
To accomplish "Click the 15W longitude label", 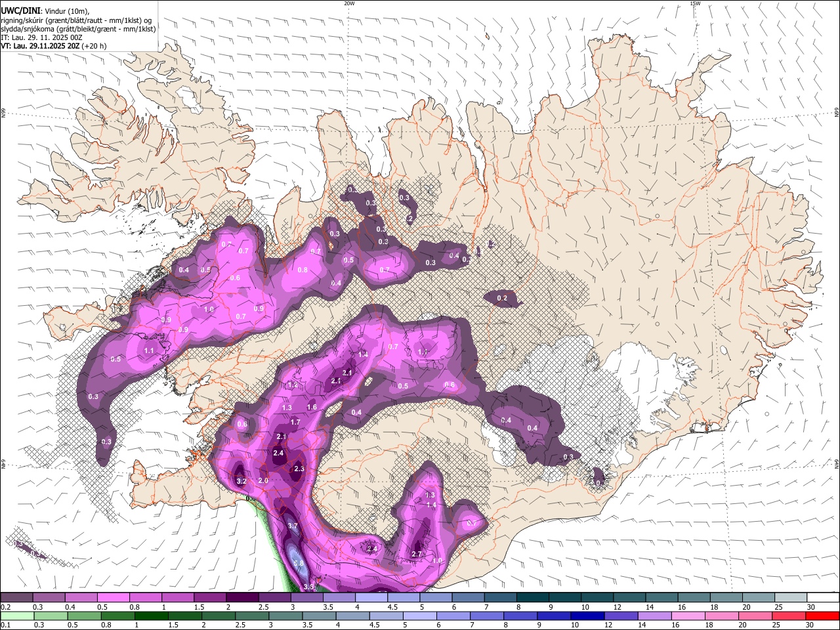I will [695, 3].
